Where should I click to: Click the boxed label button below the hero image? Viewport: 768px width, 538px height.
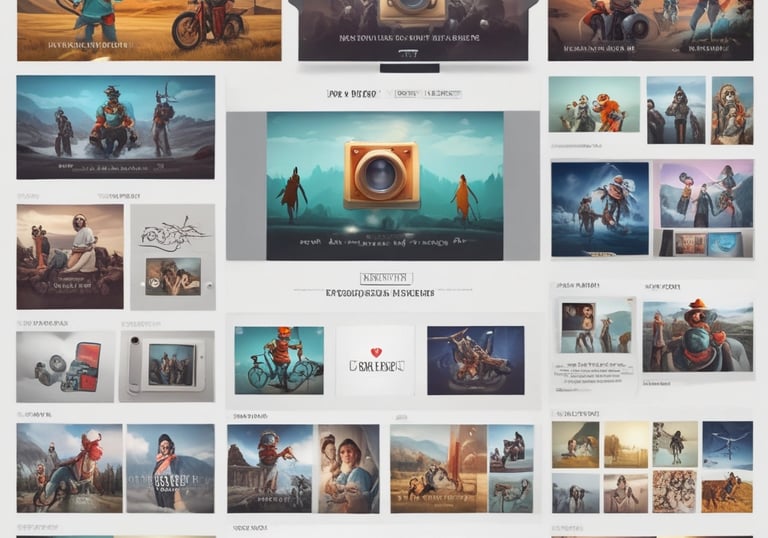[386, 278]
